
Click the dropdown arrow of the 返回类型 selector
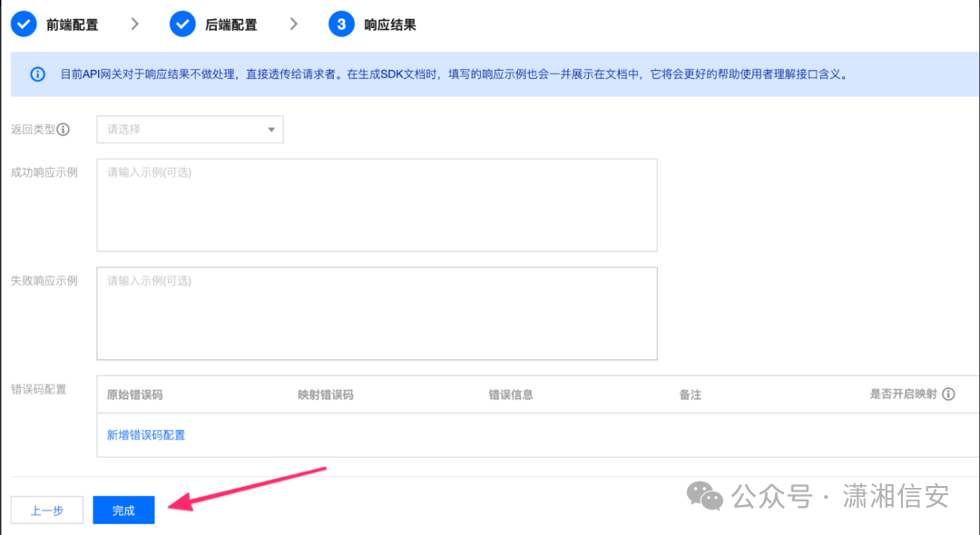[269, 129]
